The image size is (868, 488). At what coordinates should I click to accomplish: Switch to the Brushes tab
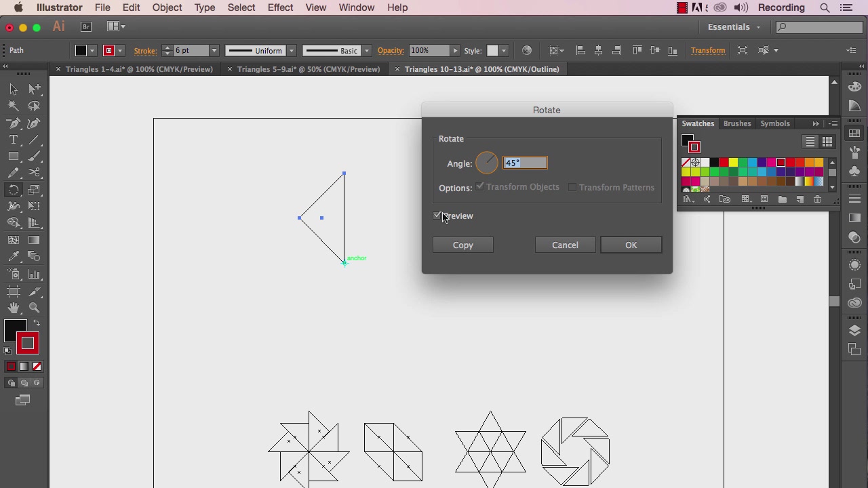tap(737, 124)
